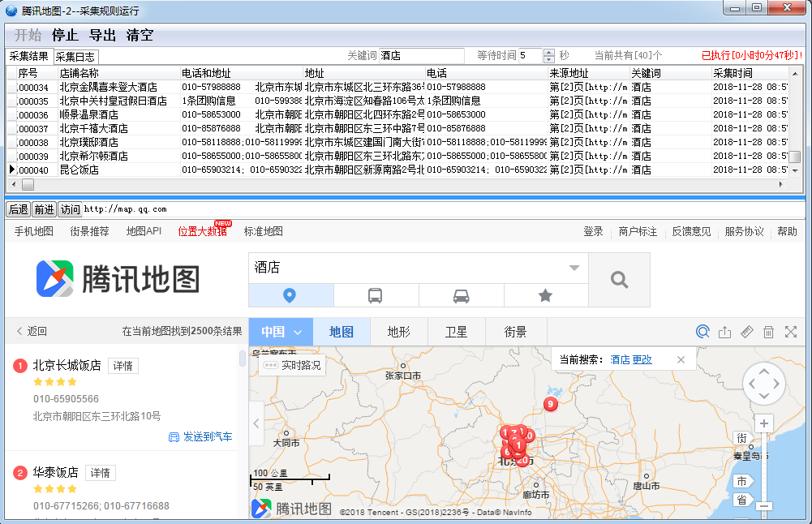The height and width of the screenshot is (524, 812).
Task: Click the 关键词 keyword input field
Action: coord(422,55)
